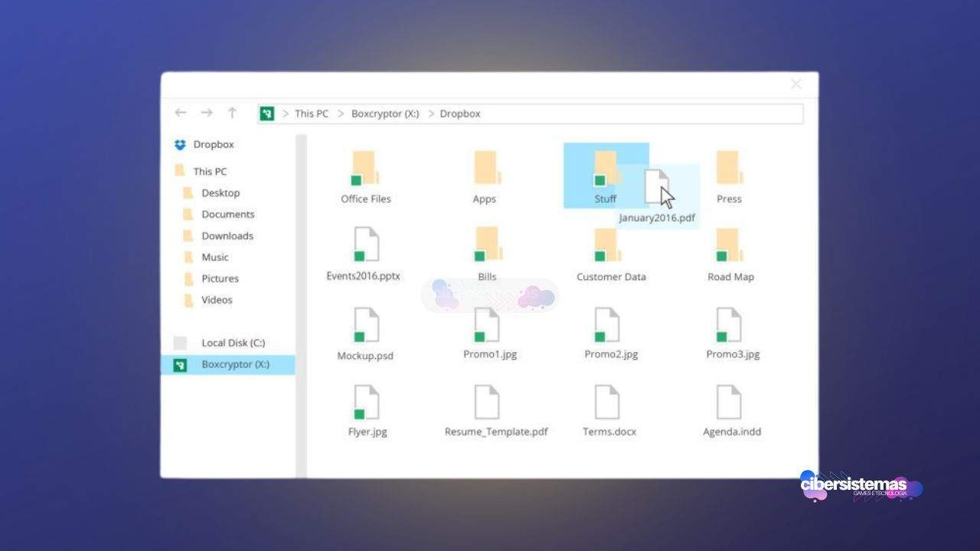Image resolution: width=980 pixels, height=551 pixels.
Task: Select Boxcryptor (X:) in the breadcrumb path
Action: pyautogui.click(x=385, y=113)
